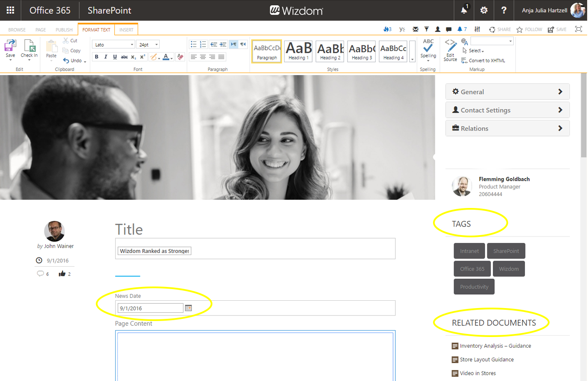Click the Clear Format eraser icon

180,57
